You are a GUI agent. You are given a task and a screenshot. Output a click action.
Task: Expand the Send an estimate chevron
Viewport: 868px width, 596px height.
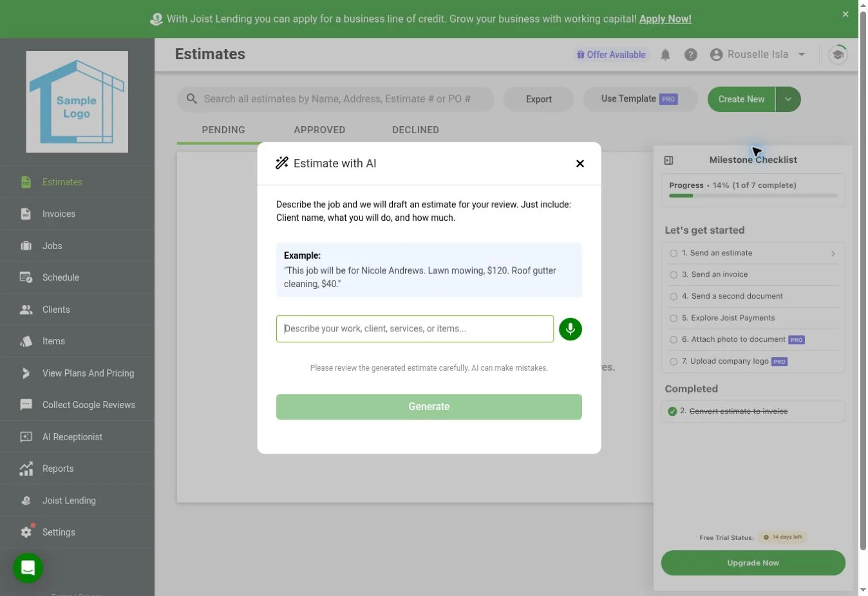point(833,254)
